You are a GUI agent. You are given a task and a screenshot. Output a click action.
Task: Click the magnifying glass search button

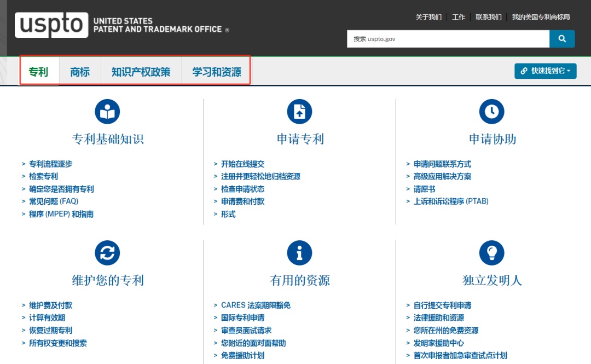(562, 39)
